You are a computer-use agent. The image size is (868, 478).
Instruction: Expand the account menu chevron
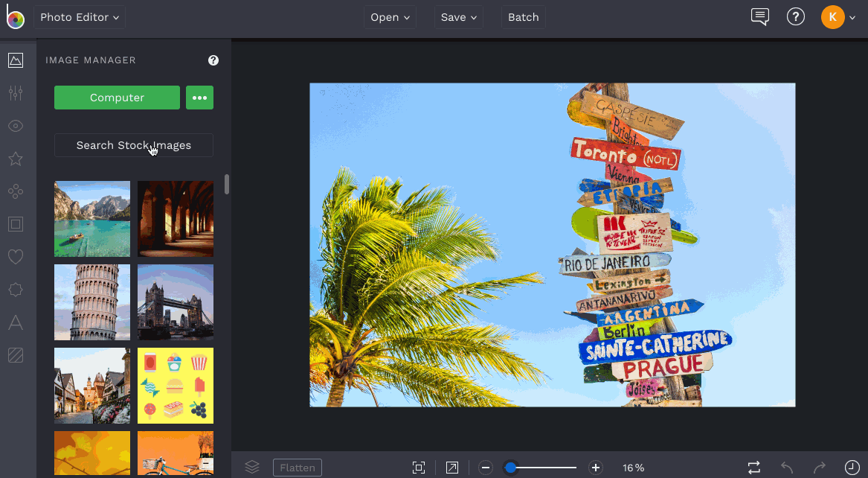coord(852,18)
